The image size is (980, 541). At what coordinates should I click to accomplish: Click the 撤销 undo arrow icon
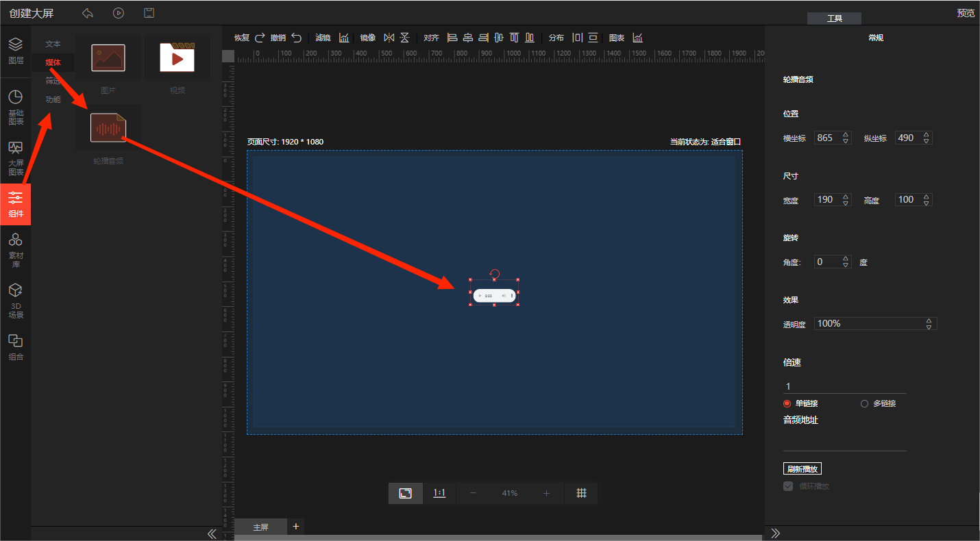296,38
